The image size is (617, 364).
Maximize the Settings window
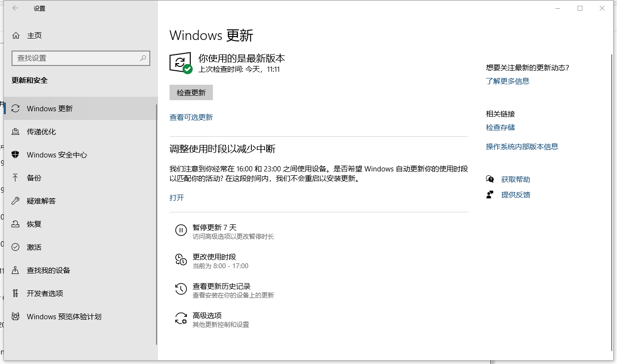point(580,8)
